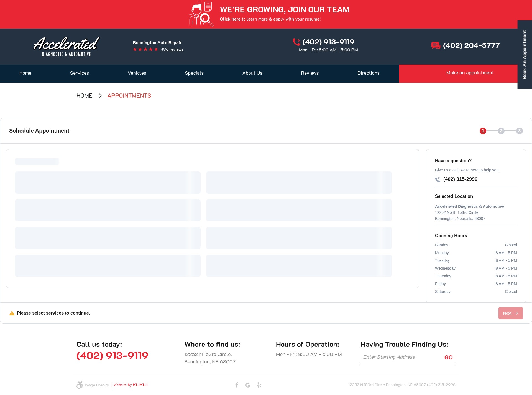Image resolution: width=532 pixels, height=395 pixels.
Task: Click the Enter Starting Address field
Action: tap(401, 357)
